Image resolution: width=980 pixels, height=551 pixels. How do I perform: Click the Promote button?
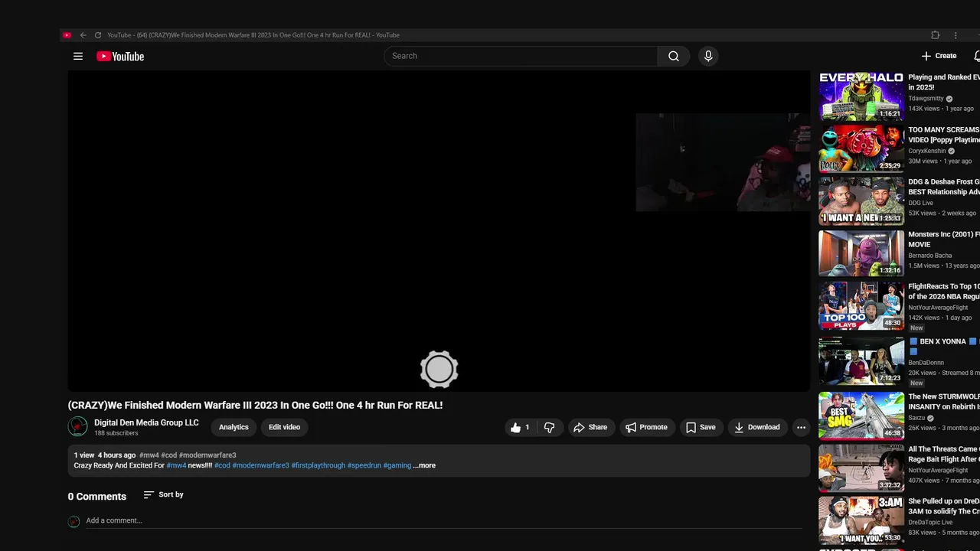pyautogui.click(x=645, y=427)
